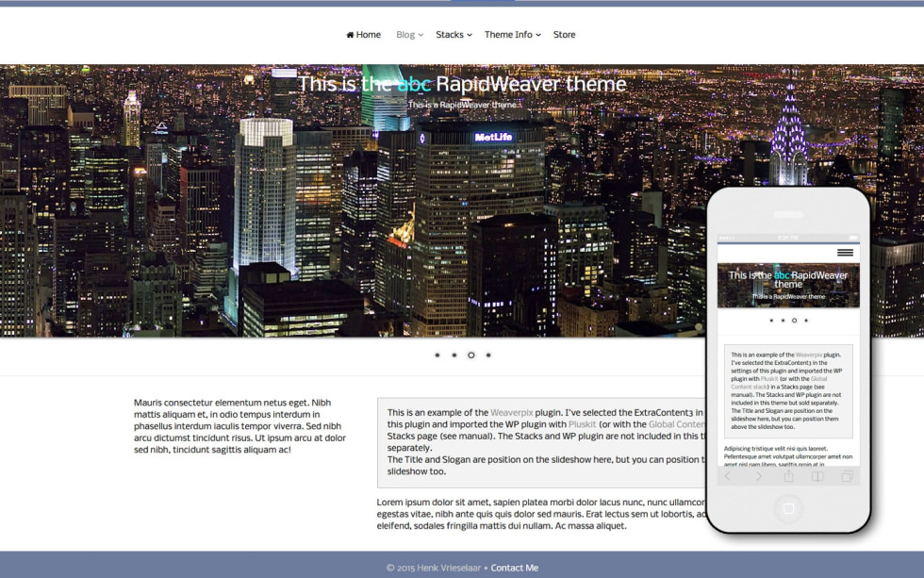
Task: Click back arrow in phone browser bar
Action: [x=728, y=476]
